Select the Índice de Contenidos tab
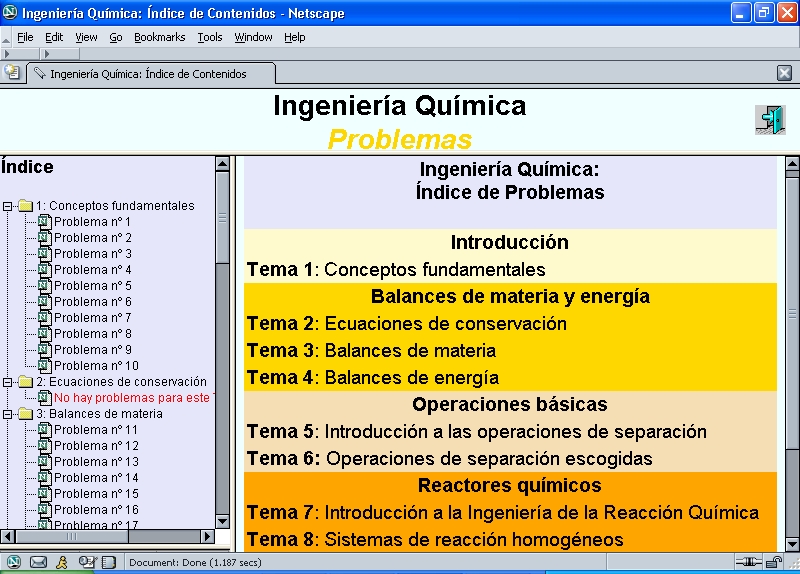This screenshot has height=574, width=800. point(148,73)
